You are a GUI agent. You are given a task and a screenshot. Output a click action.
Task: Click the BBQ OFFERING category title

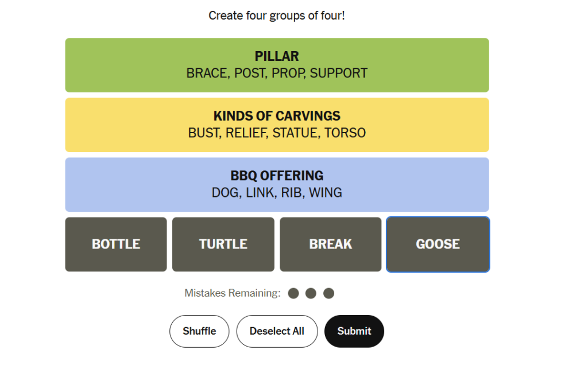click(277, 176)
